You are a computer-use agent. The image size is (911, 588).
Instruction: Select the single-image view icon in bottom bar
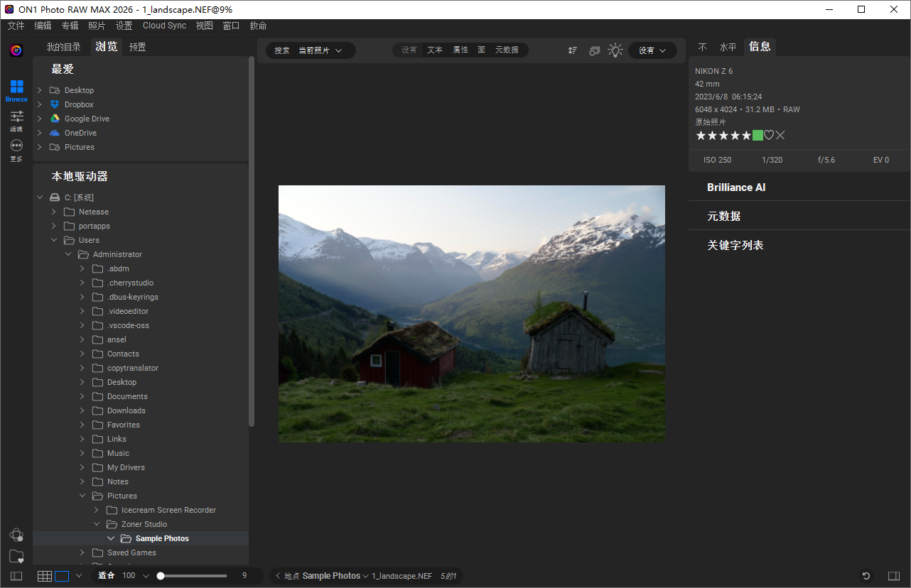click(63, 575)
